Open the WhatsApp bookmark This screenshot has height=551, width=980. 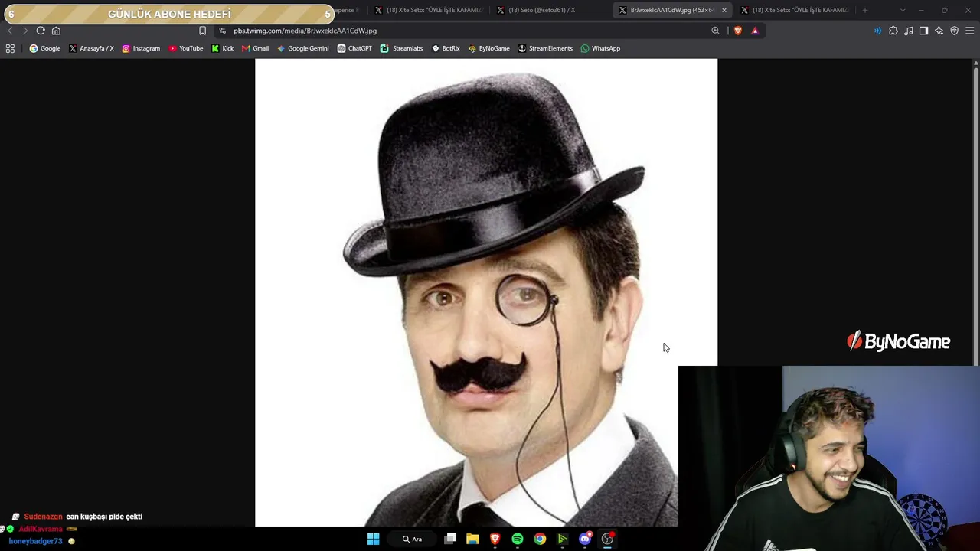pyautogui.click(x=600, y=48)
